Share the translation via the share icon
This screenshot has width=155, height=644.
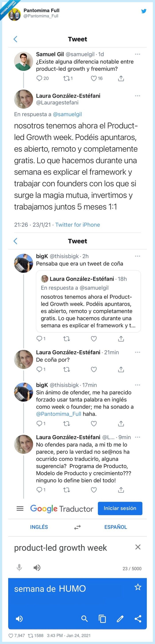[138, 619]
